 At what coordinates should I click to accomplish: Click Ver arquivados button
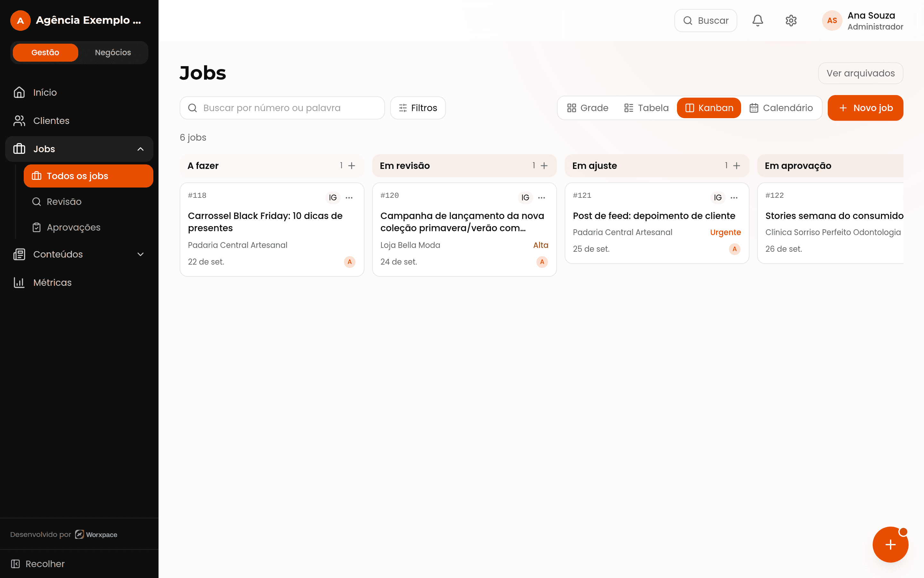(860, 73)
